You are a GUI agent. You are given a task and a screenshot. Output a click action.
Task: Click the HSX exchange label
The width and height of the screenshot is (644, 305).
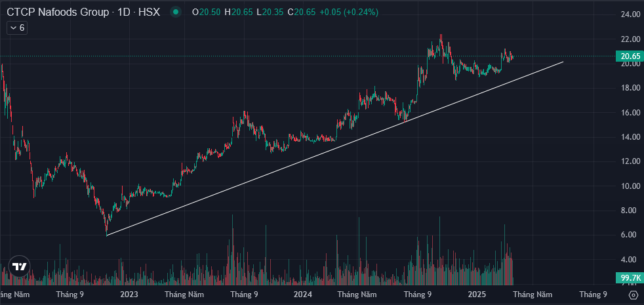[150, 12]
